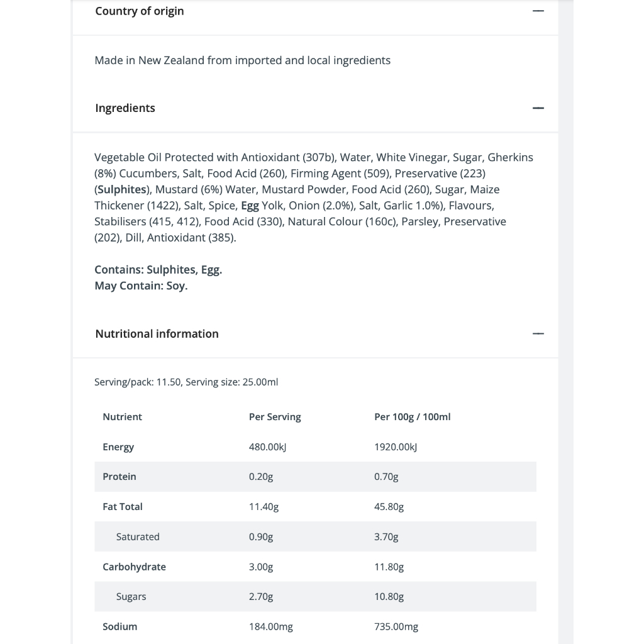Screen dimensions: 644x644
Task: Click the Per 100g / 100ml header
Action: pos(413,417)
